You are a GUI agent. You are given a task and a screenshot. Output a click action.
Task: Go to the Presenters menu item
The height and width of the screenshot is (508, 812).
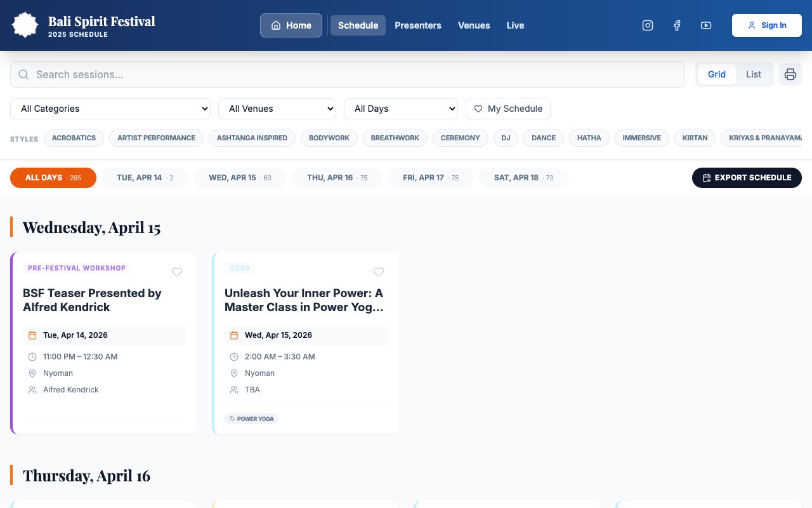(417, 25)
